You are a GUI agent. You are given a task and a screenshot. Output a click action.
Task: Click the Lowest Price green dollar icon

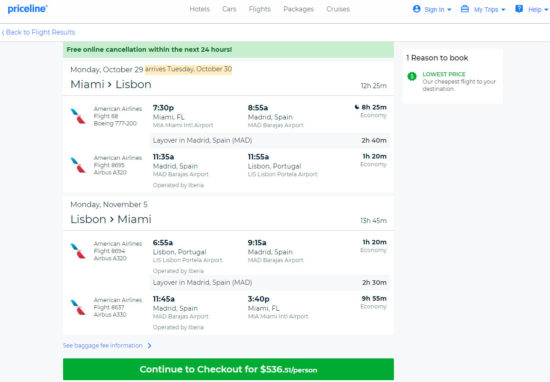point(412,76)
